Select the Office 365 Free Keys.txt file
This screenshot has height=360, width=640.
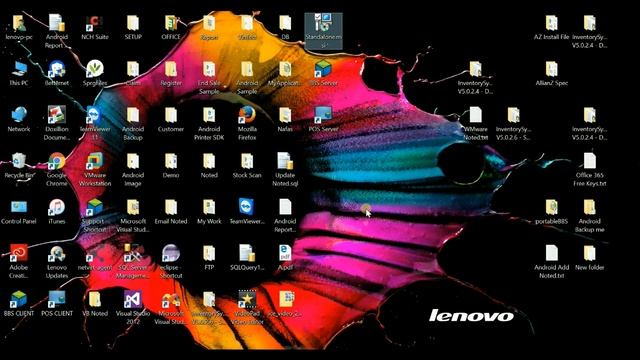coord(589,162)
